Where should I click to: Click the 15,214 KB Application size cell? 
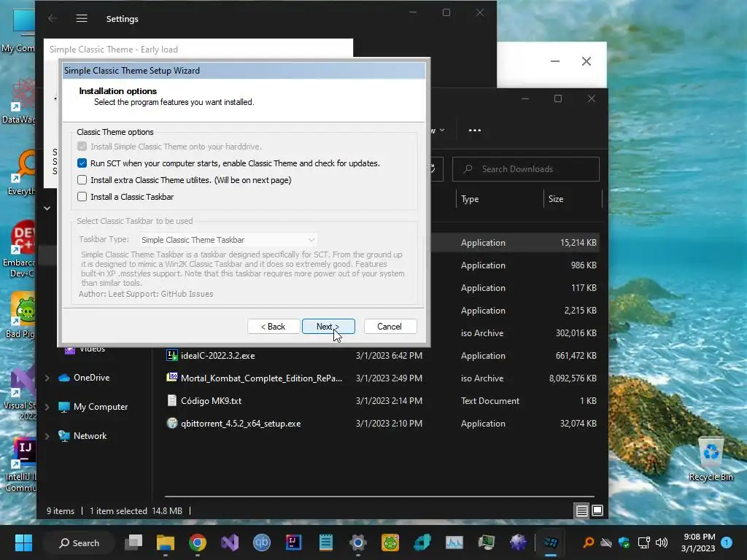coord(578,242)
